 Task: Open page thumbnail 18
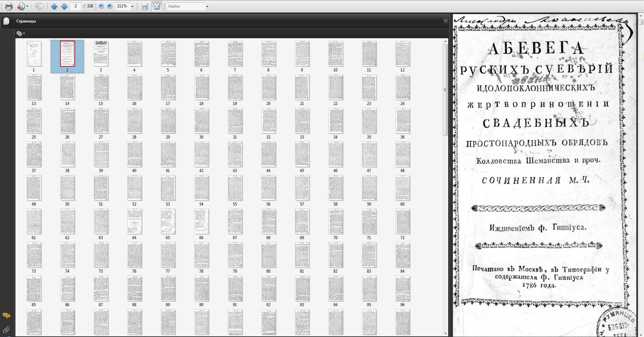click(x=201, y=87)
